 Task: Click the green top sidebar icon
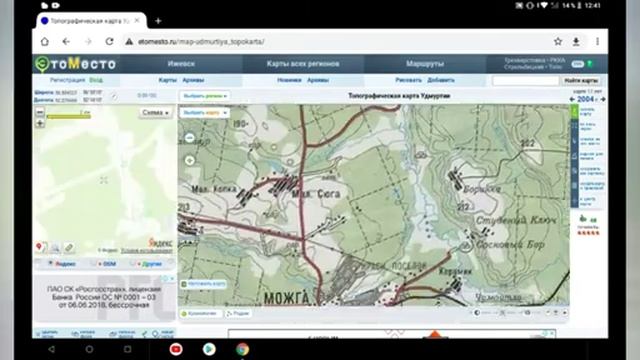tap(574, 111)
